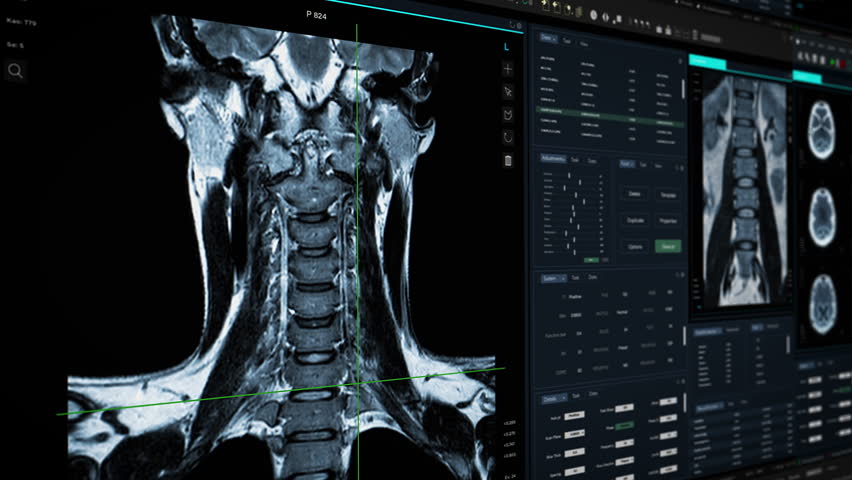Open the bottom brain CT thumbnail
This screenshot has width=852, height=480.
822,304
